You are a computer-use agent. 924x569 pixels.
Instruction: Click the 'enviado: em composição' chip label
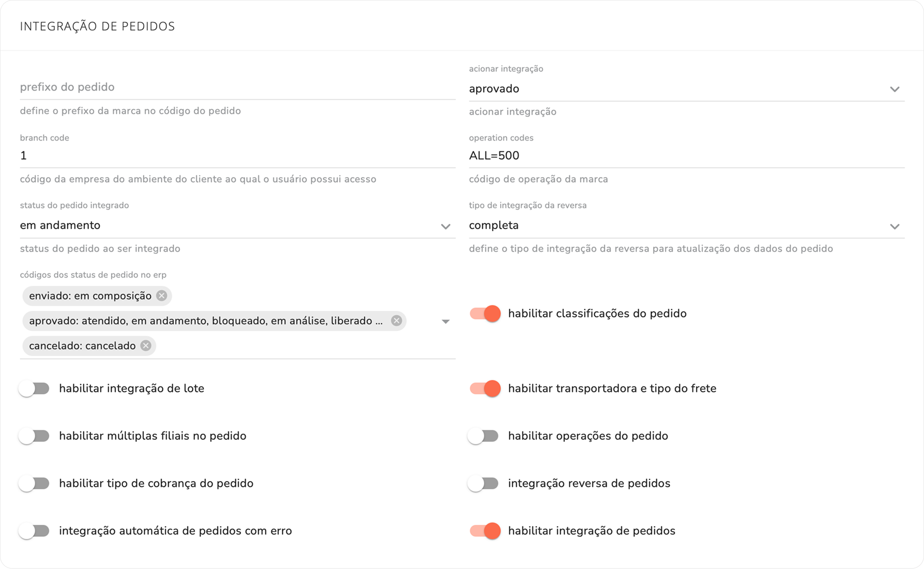90,296
